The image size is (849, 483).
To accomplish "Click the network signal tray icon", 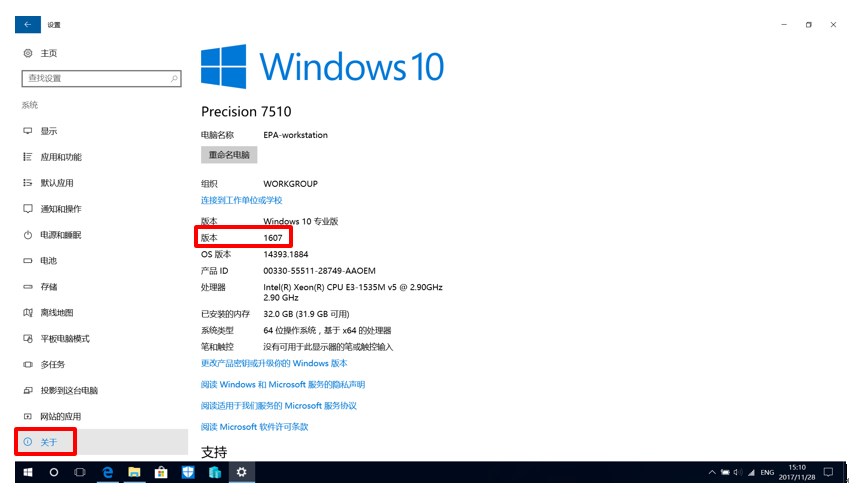I will [x=751, y=473].
